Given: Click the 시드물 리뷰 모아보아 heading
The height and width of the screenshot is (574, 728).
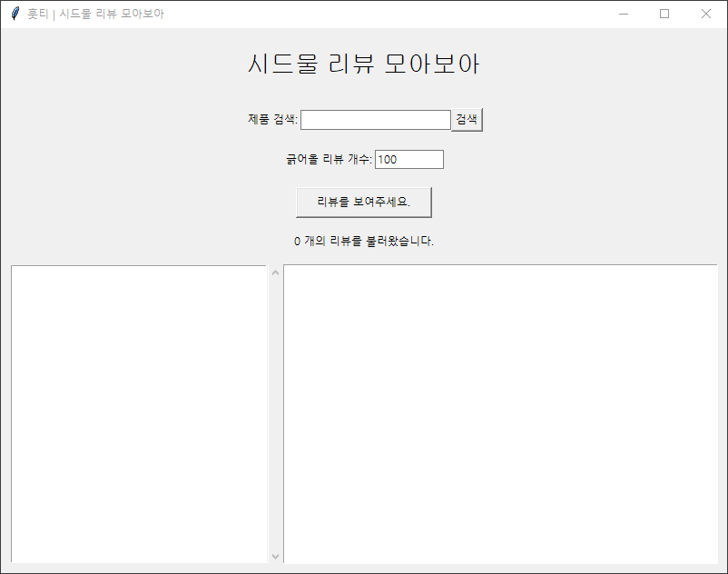Looking at the screenshot, I should tap(364, 64).
